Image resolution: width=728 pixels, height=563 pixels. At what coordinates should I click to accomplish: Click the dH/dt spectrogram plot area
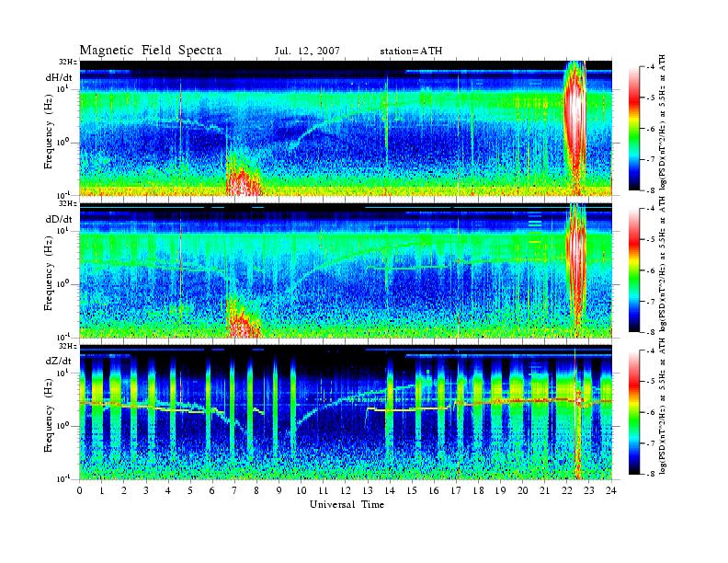[346, 128]
